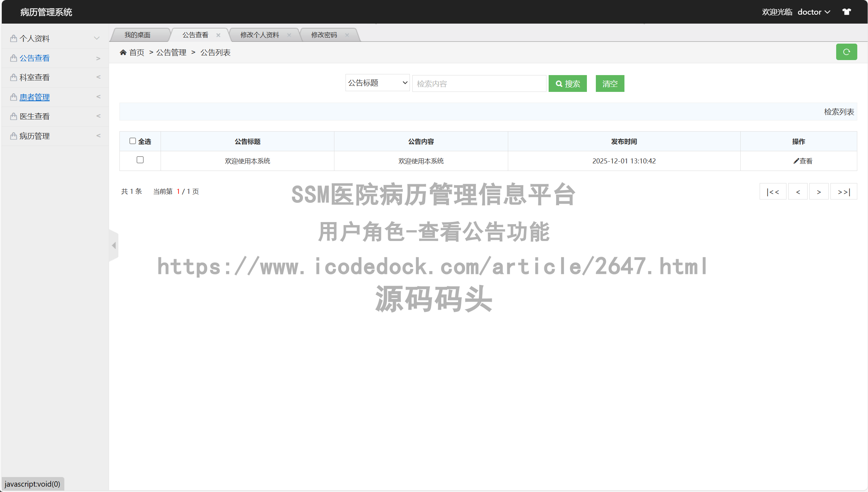Open the 公告标题 search field dropdown
This screenshot has width=868, height=492.
377,83
